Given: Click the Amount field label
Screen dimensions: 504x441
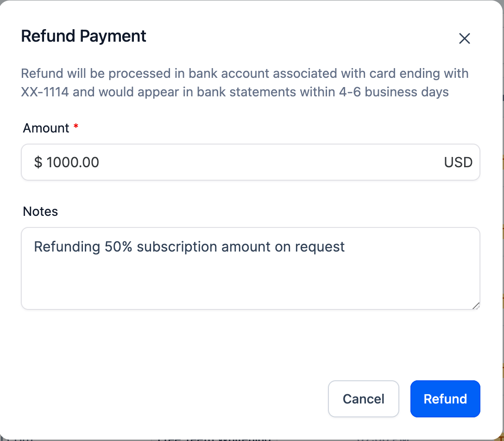Looking at the screenshot, I should click(46, 128).
